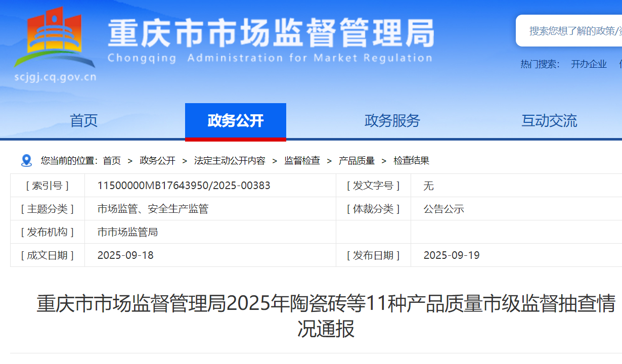Select the highlighted 政务公开 navigation tab
The height and width of the screenshot is (364, 622).
point(236,121)
